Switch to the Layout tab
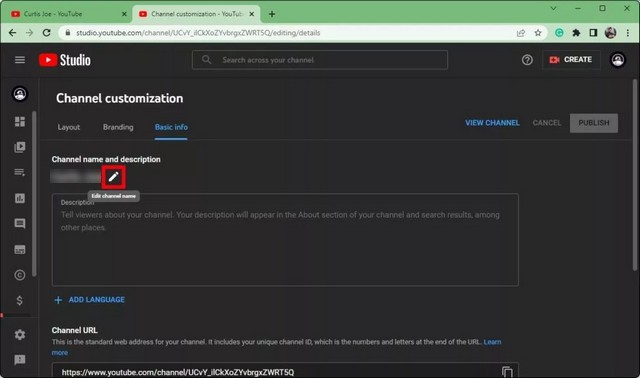The width and height of the screenshot is (640, 378). tap(69, 127)
